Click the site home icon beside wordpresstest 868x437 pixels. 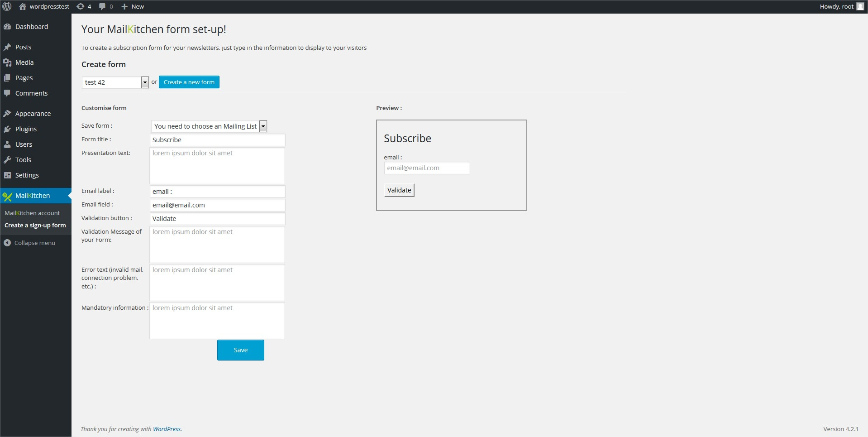pos(23,6)
